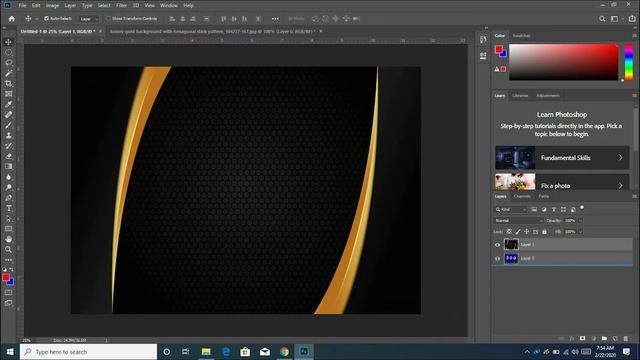Open the Windows Start button
Image resolution: width=640 pixels, height=360 pixels.
pyautogui.click(x=10, y=351)
